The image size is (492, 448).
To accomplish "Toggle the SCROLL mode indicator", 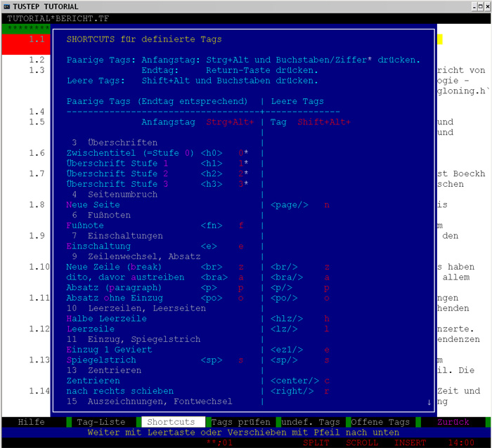I will point(363,443).
